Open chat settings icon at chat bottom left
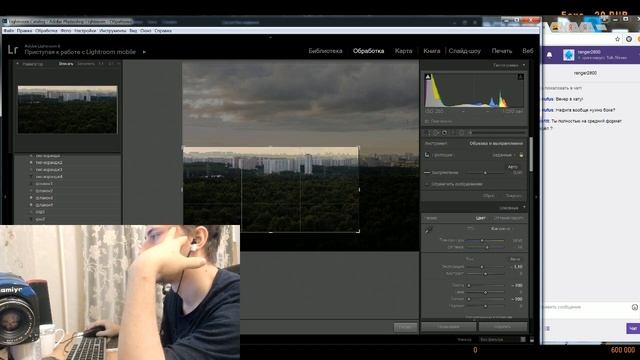Image resolution: width=640 pixels, height=360 pixels. click(548, 328)
